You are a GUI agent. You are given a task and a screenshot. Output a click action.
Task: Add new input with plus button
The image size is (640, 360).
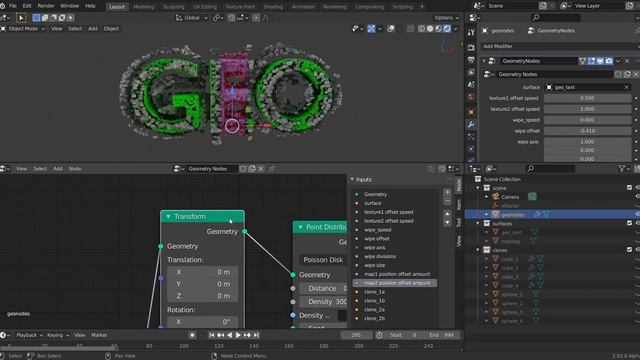coord(447,192)
